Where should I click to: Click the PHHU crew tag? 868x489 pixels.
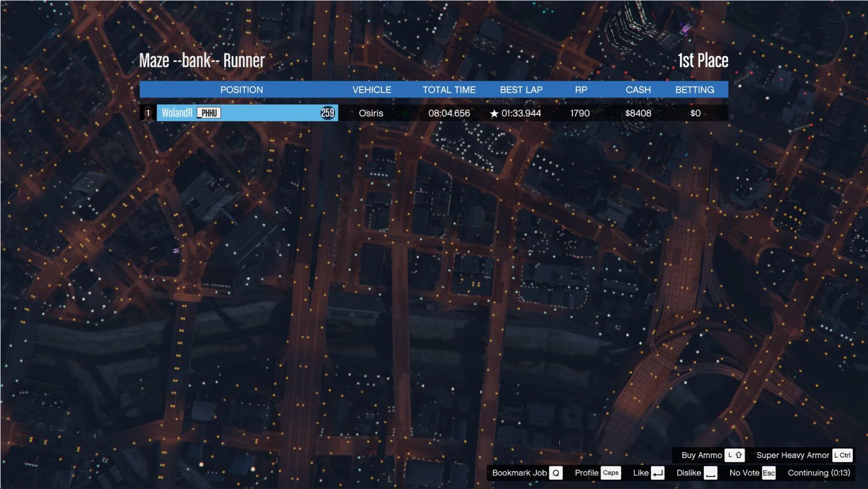tap(209, 113)
